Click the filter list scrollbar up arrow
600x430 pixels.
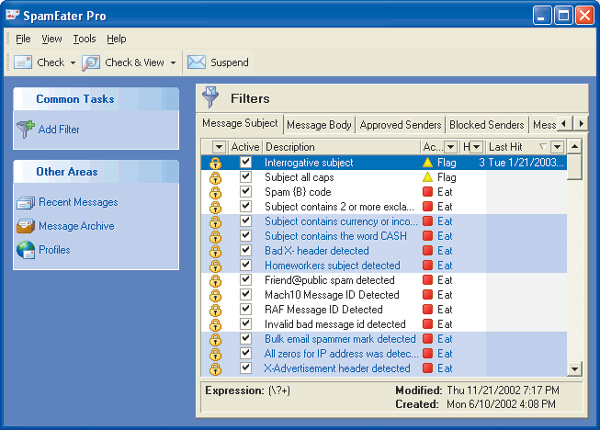574,147
